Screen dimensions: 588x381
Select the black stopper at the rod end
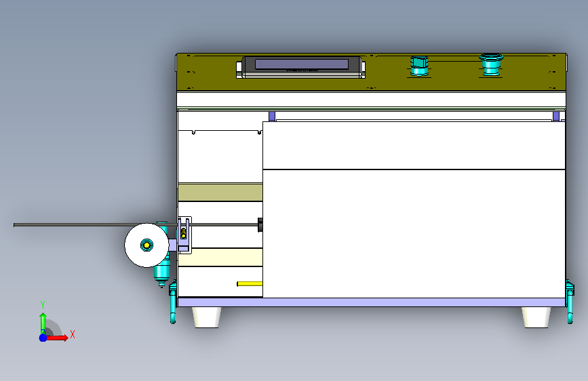point(260,225)
